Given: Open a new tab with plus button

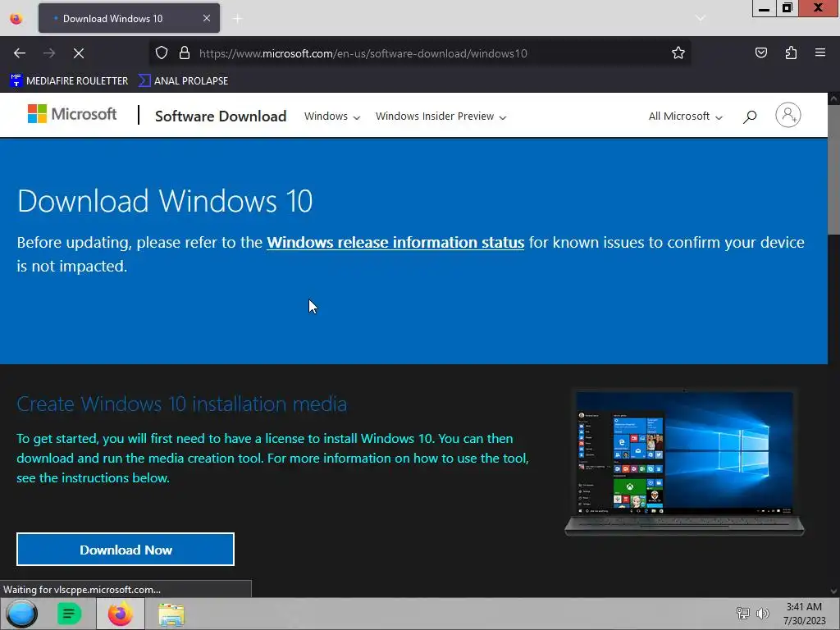Looking at the screenshot, I should click(237, 19).
